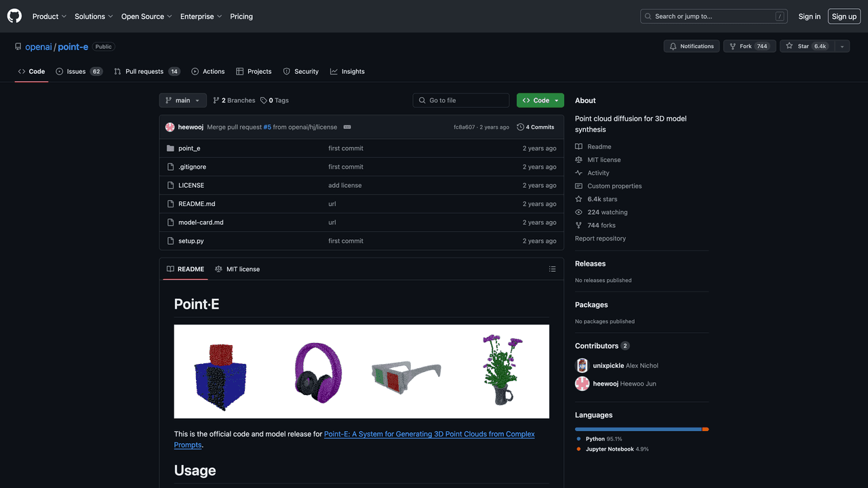Viewport: 868px width, 488px height.
Task: Click the point-e repository name link
Action: pos(74,47)
